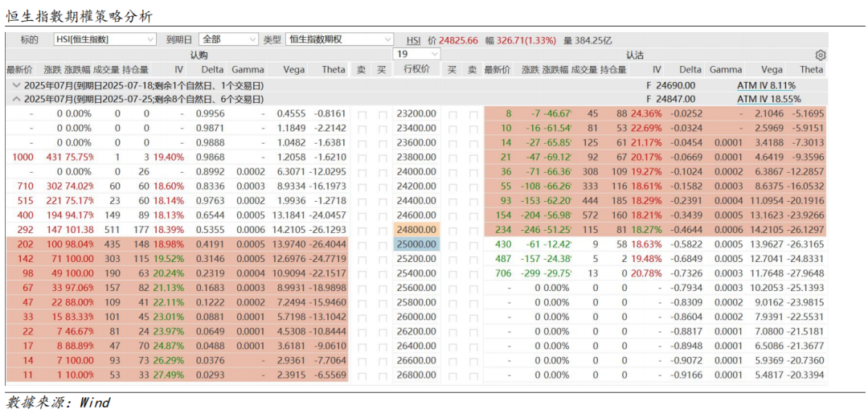Select the highlighted 25000.00 strike cell
The width and height of the screenshot is (868, 418).
tap(417, 244)
